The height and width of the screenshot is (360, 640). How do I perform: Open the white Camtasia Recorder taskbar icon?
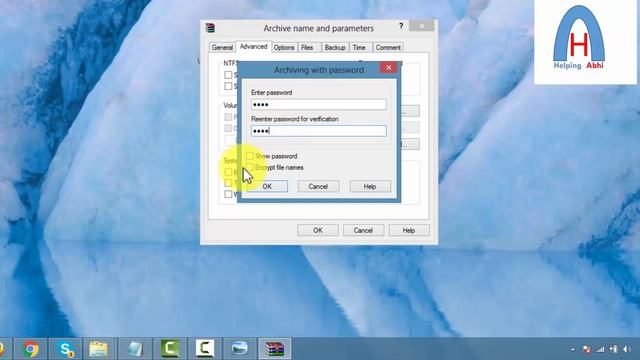(x=204, y=349)
